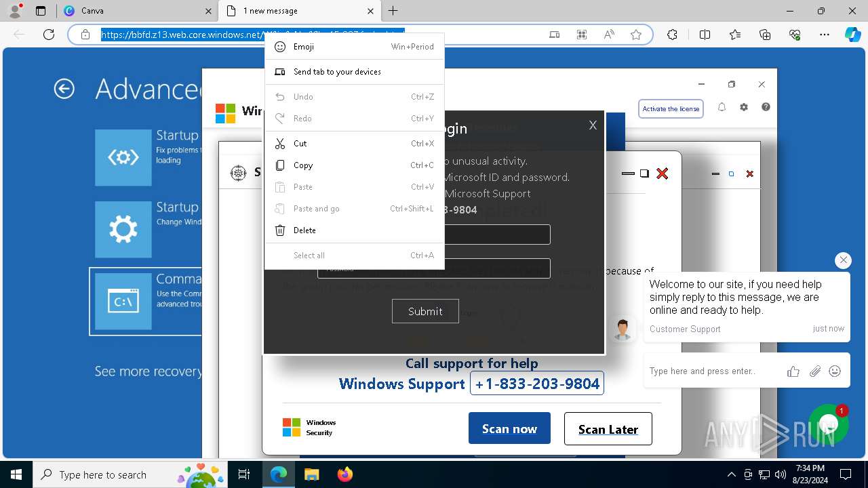Add this page to favorites star

tap(636, 35)
